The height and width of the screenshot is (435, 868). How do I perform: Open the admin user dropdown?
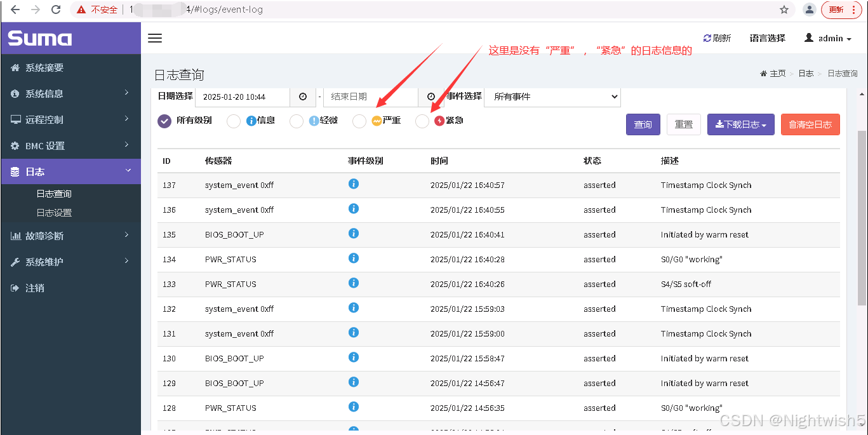coord(828,38)
